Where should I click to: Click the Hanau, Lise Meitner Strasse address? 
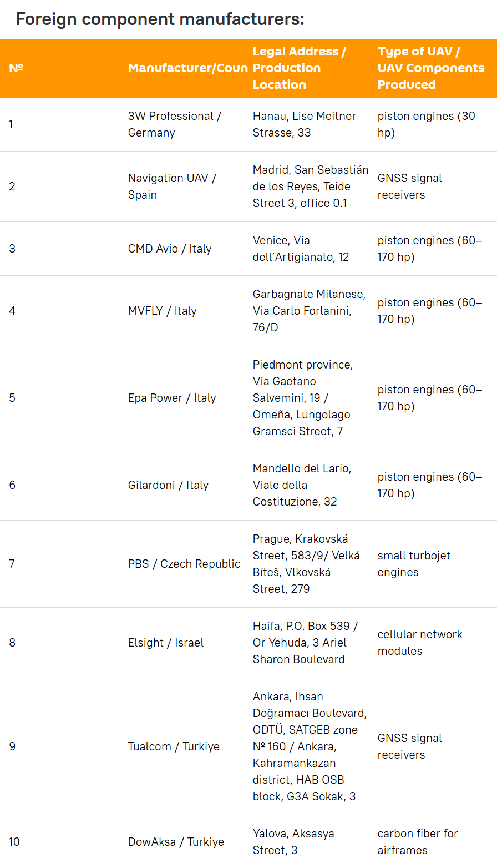[305, 124]
